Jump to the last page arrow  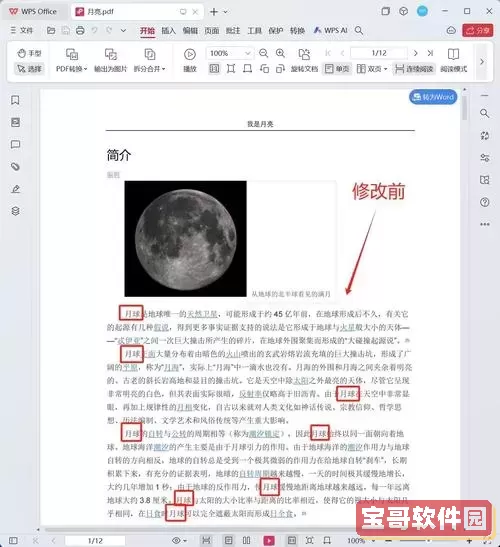430,53
